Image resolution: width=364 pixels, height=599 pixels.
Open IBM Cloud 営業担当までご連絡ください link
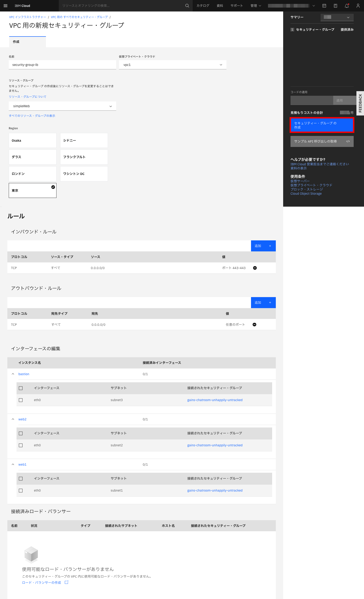pos(319,164)
